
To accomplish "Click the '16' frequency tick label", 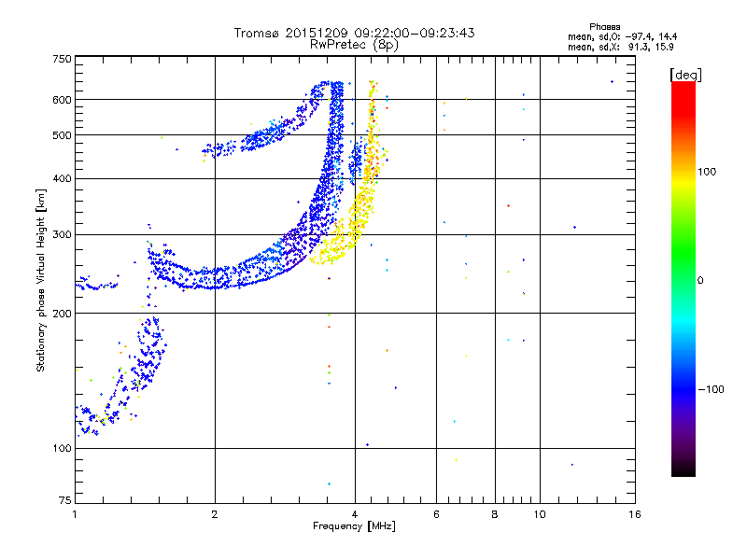I will point(635,514).
